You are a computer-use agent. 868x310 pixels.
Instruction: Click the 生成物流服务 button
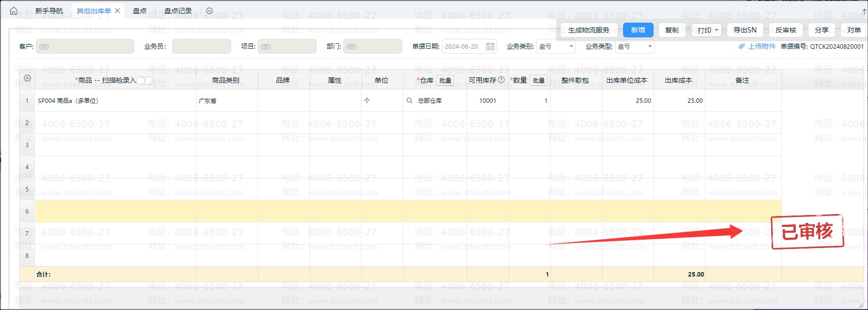click(x=589, y=30)
